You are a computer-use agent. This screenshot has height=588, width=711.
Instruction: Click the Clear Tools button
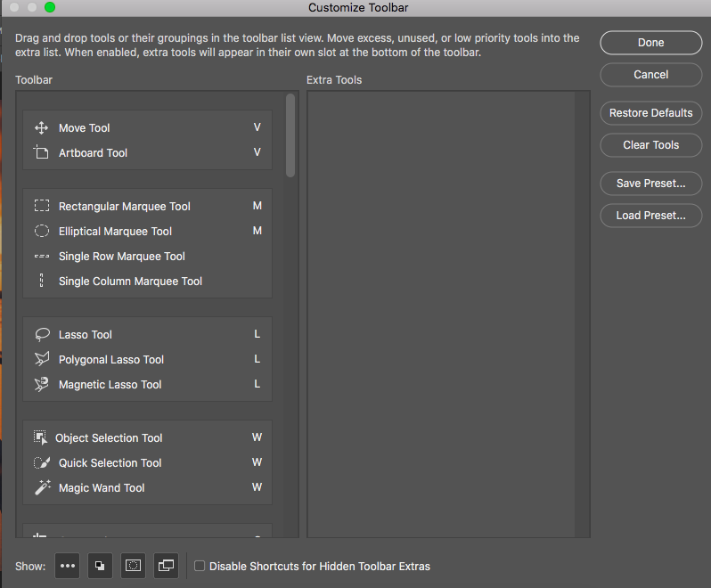pyautogui.click(x=650, y=145)
